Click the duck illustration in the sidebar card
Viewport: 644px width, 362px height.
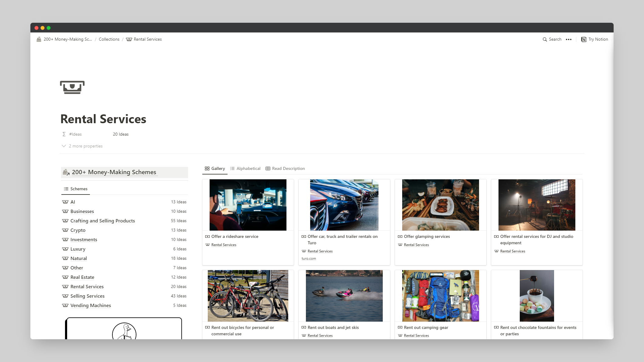[x=124, y=331]
